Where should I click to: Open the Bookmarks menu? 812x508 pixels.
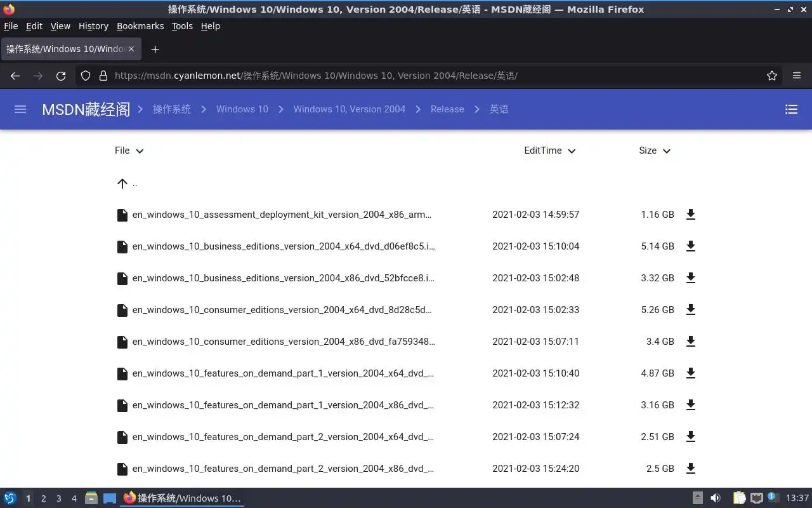[140, 26]
